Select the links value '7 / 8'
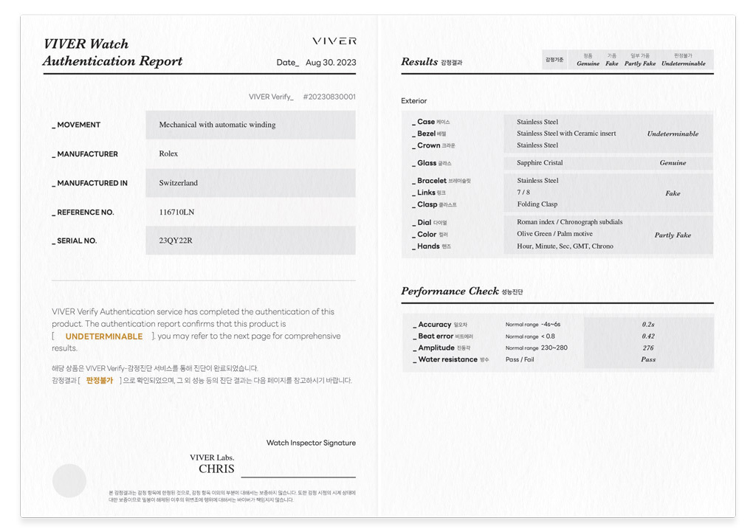The image size is (756, 532). tap(523, 193)
